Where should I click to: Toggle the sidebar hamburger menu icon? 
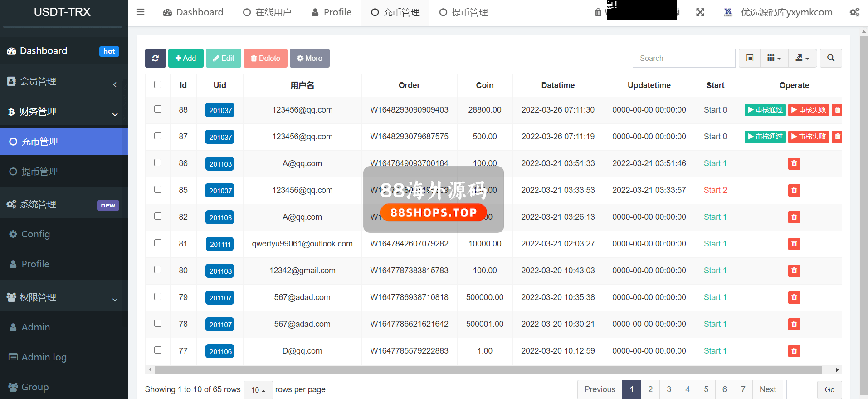[x=140, y=12]
